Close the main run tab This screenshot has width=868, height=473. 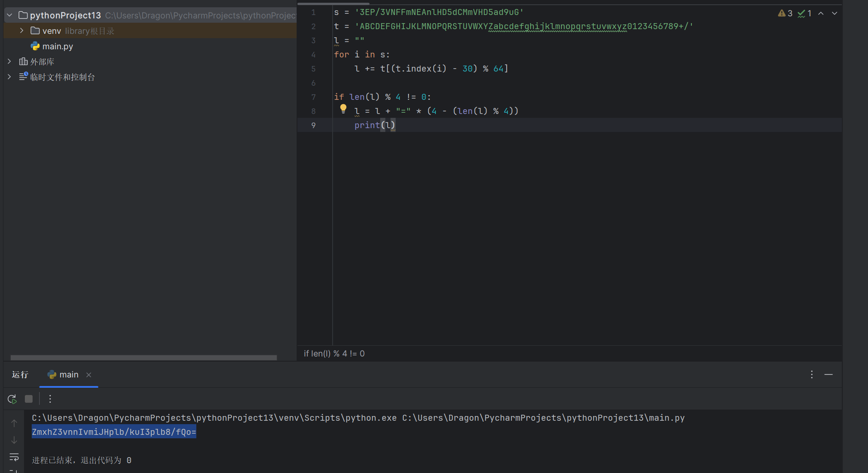pos(89,374)
